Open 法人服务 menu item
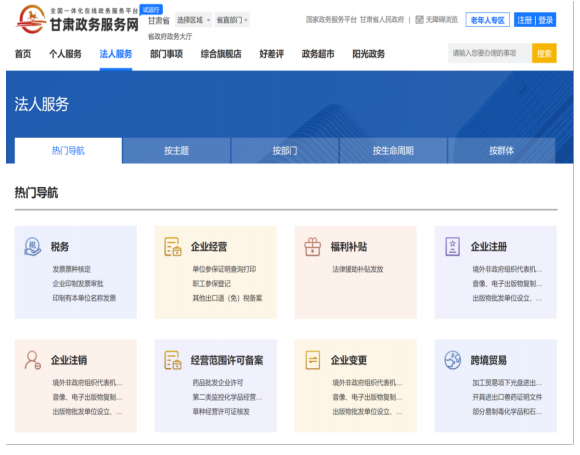The width and height of the screenshot is (580, 455). pyautogui.click(x=116, y=54)
